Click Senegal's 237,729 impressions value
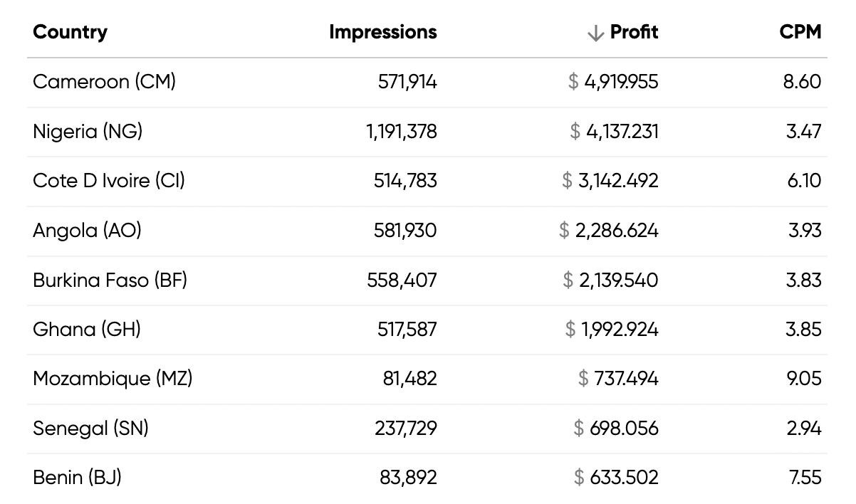 click(x=406, y=429)
